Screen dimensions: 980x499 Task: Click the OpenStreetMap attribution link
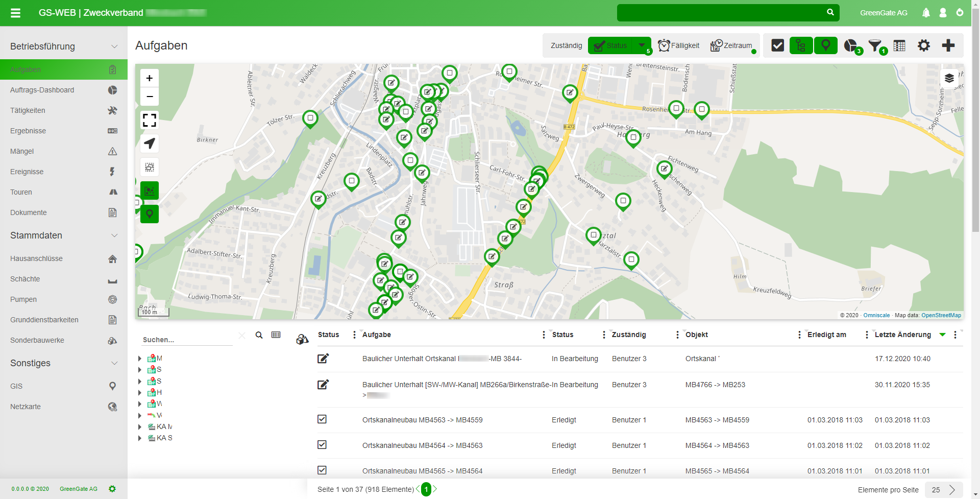pyautogui.click(x=941, y=315)
